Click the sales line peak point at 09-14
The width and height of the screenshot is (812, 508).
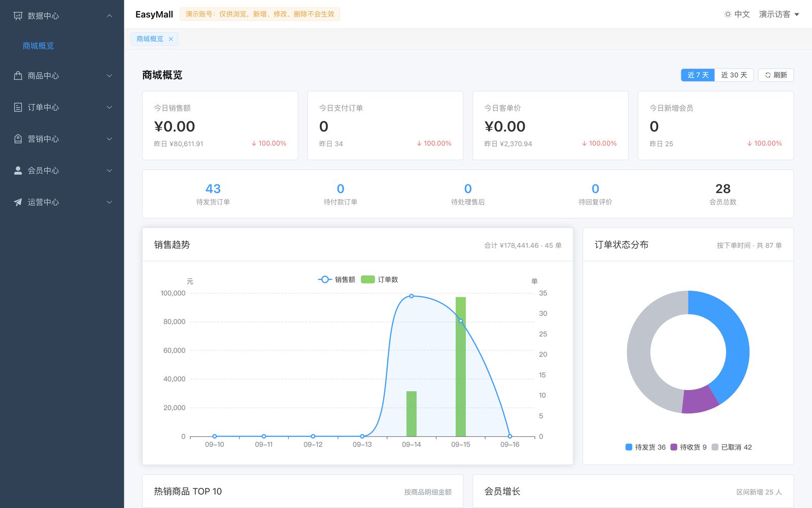[412, 296]
